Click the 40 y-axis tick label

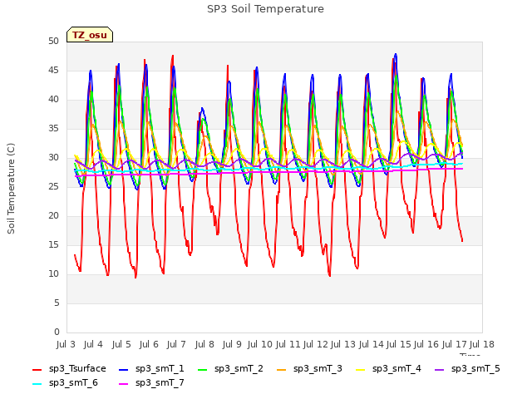click(x=53, y=100)
